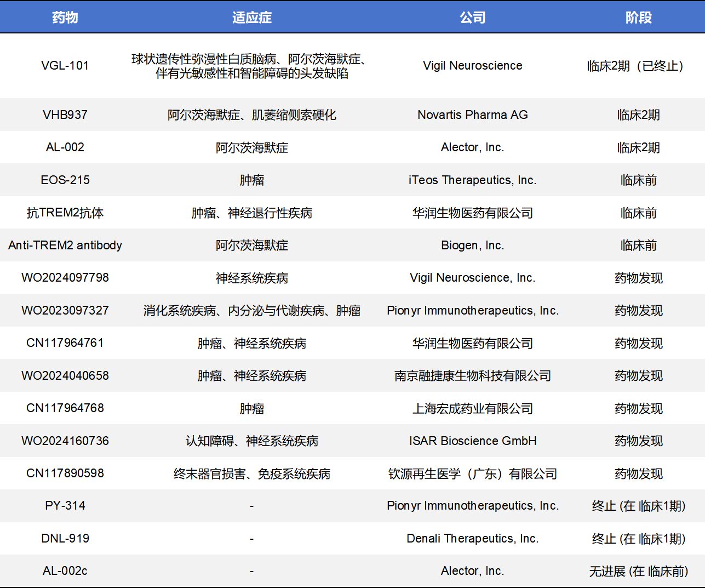Click the 公司 column header
Viewport: 705px width, 588px height.
[x=472, y=18]
